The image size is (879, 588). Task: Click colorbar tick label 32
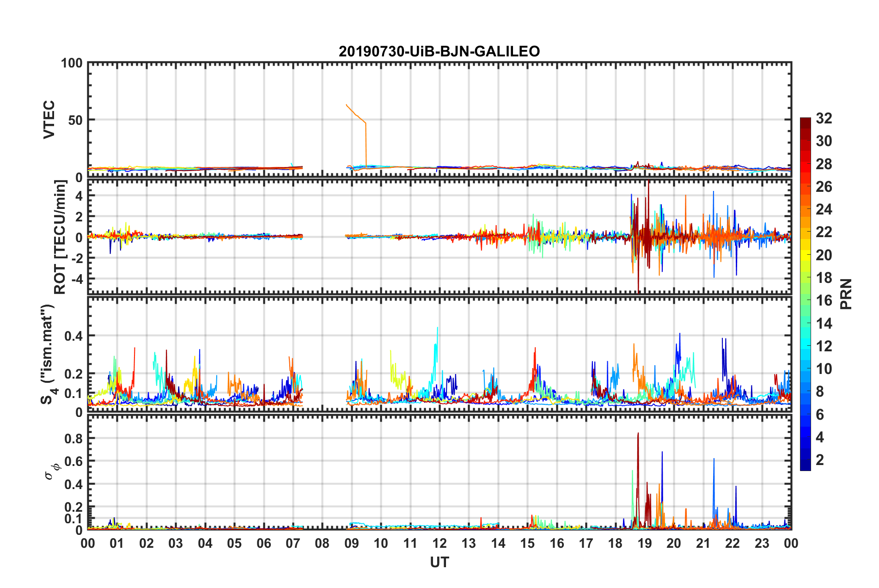[824, 118]
